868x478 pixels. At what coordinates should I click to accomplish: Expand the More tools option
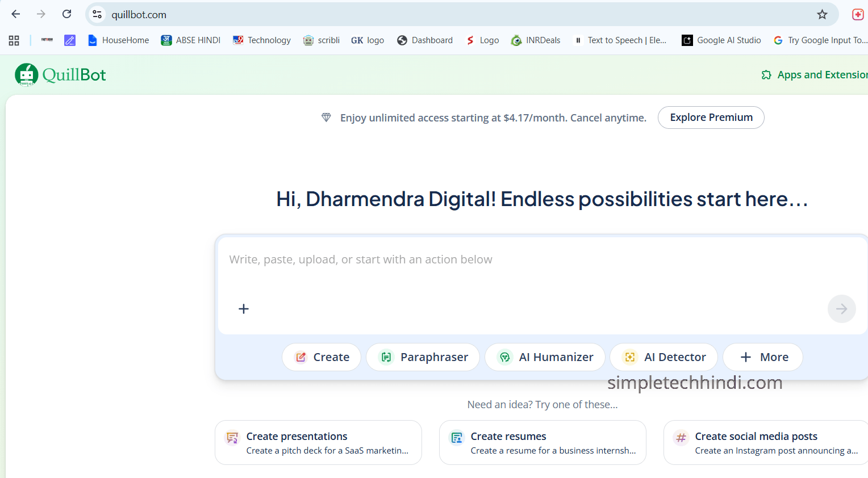pos(763,357)
